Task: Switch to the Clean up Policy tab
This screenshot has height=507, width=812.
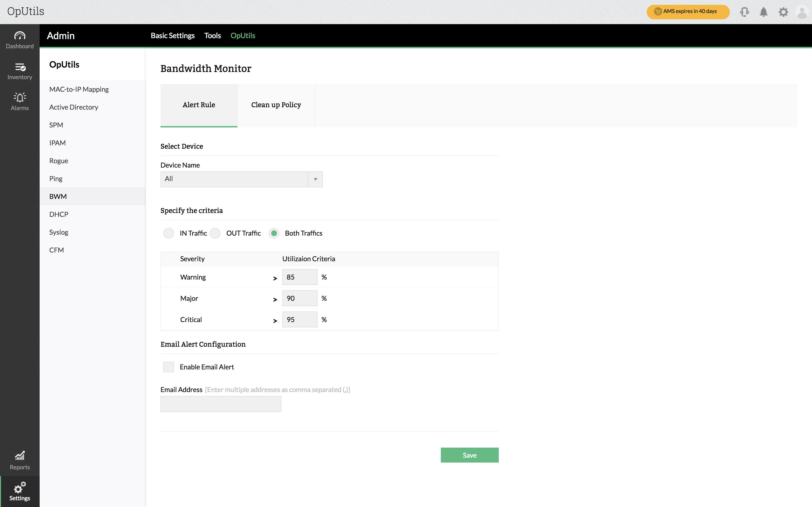Action: (x=276, y=105)
